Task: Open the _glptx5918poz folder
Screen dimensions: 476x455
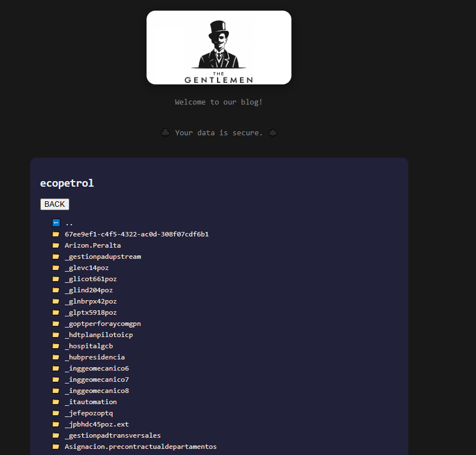Action: coord(91,312)
